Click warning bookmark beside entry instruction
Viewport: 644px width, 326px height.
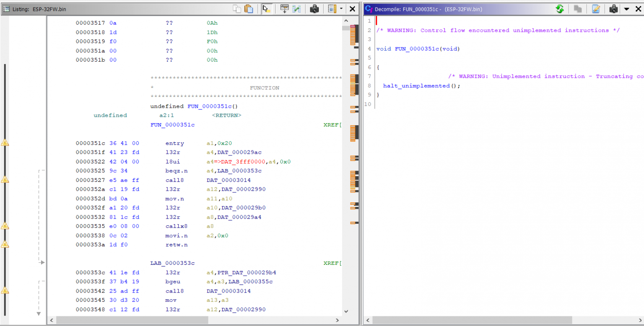[5, 143]
